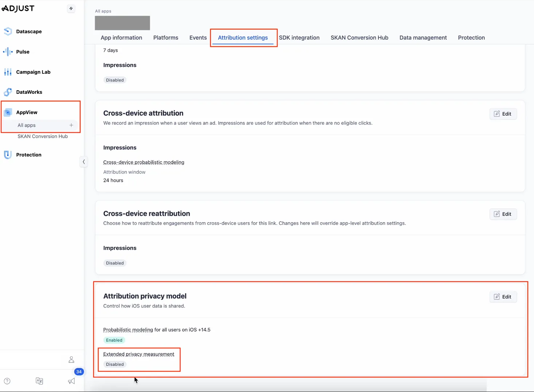Viewport: 534px width, 392px height.
Task: Add a new app with the plus icon
Action: point(71,125)
